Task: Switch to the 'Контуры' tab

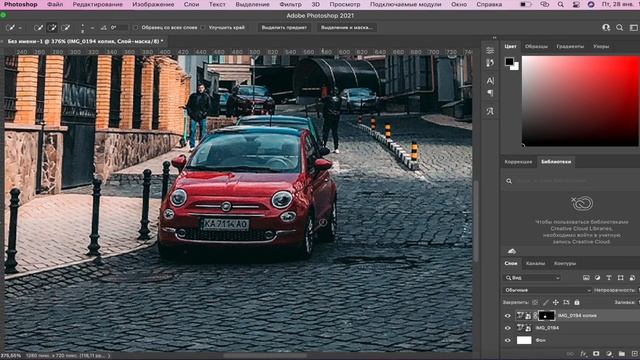Action: click(564, 264)
